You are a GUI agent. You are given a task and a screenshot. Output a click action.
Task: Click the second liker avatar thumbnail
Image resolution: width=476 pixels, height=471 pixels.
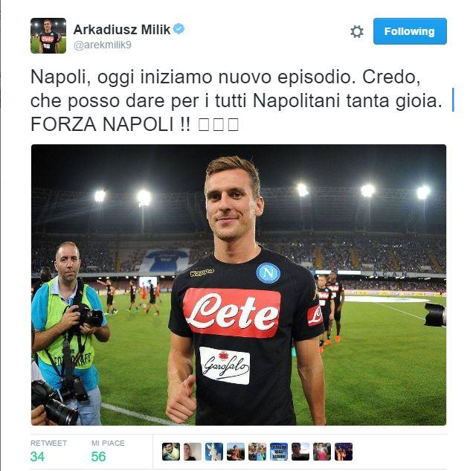[193, 452]
